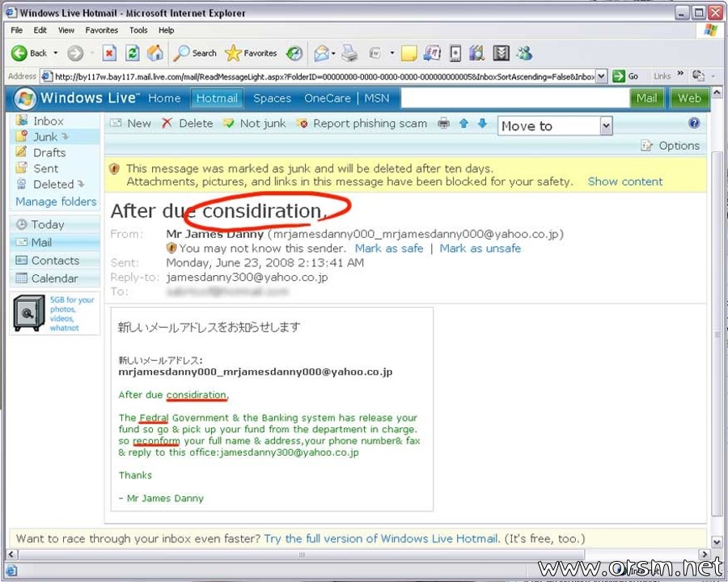Click the Edit document icon in browser toolbar
This screenshot has height=582, width=728.
375,53
